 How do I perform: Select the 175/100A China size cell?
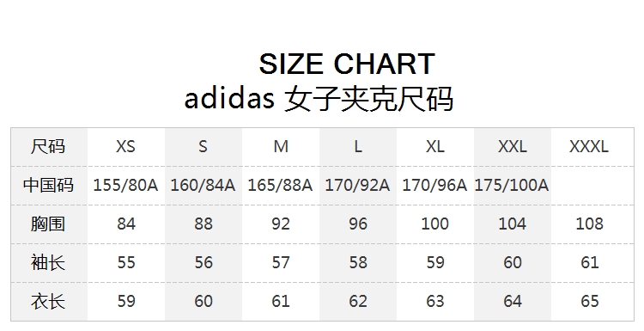pos(512,185)
